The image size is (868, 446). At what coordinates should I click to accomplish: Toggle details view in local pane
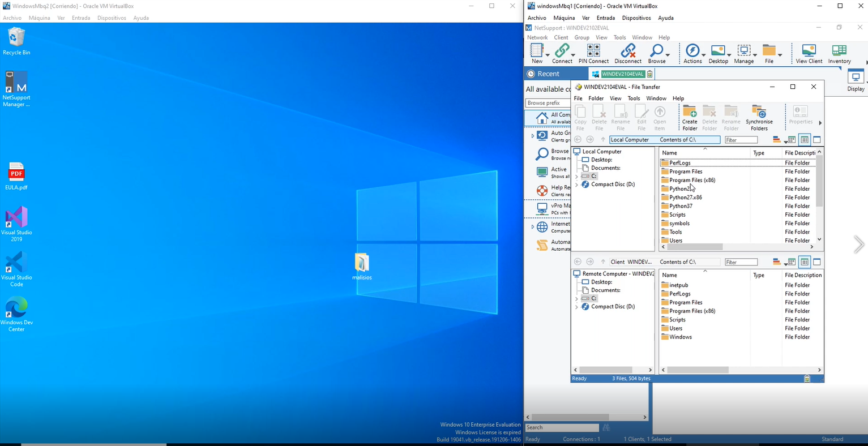coord(804,140)
